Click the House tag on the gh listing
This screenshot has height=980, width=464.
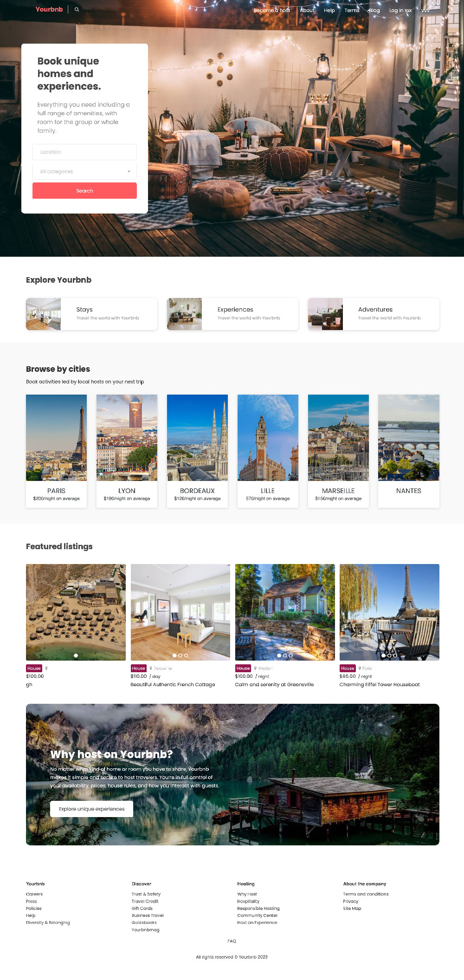(x=34, y=668)
